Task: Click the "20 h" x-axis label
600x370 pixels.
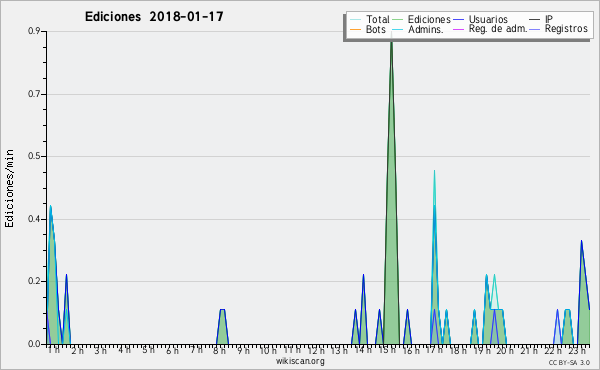Action: click(505, 350)
